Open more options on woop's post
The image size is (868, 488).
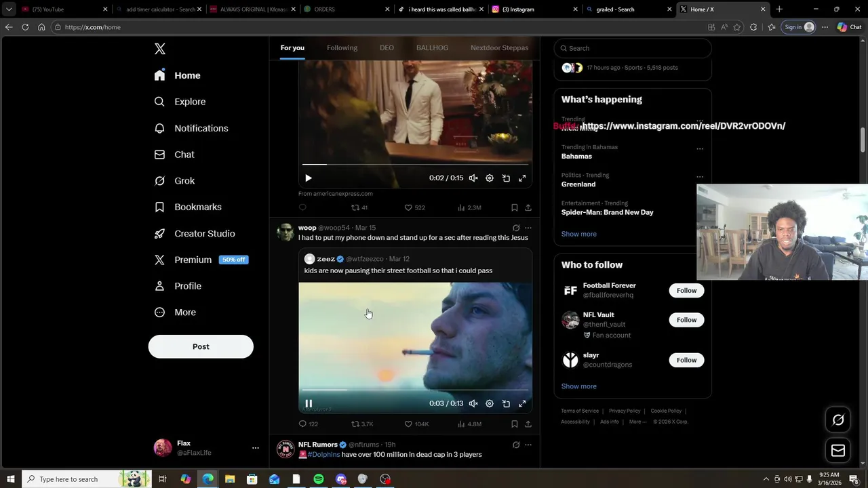click(x=528, y=228)
